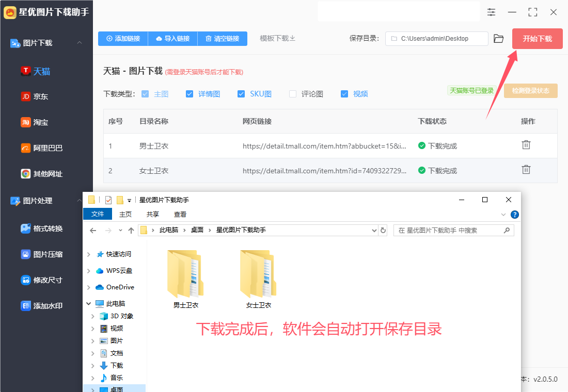Switch to the 主页 ribbon tab

pos(125,214)
